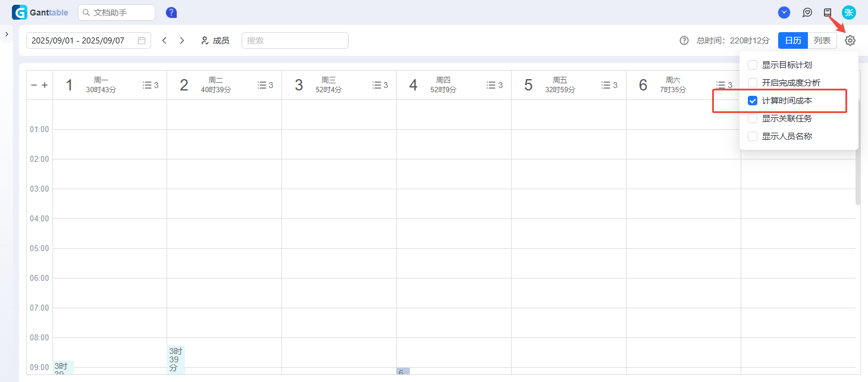The height and width of the screenshot is (382, 868).
Task: Switch to 列表 list view
Action: [822, 40]
